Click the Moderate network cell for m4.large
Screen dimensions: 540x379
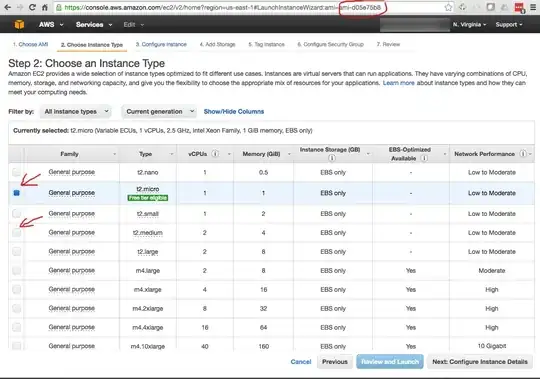(492, 271)
